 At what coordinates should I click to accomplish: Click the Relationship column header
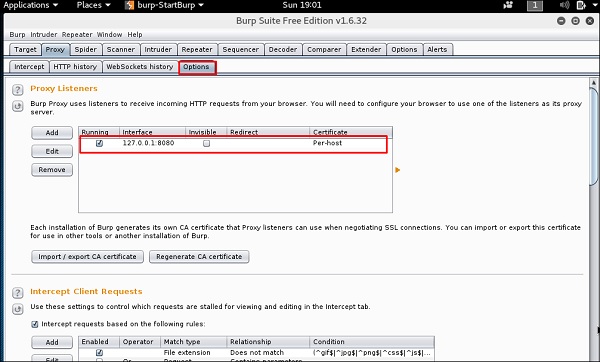[x=268, y=342]
